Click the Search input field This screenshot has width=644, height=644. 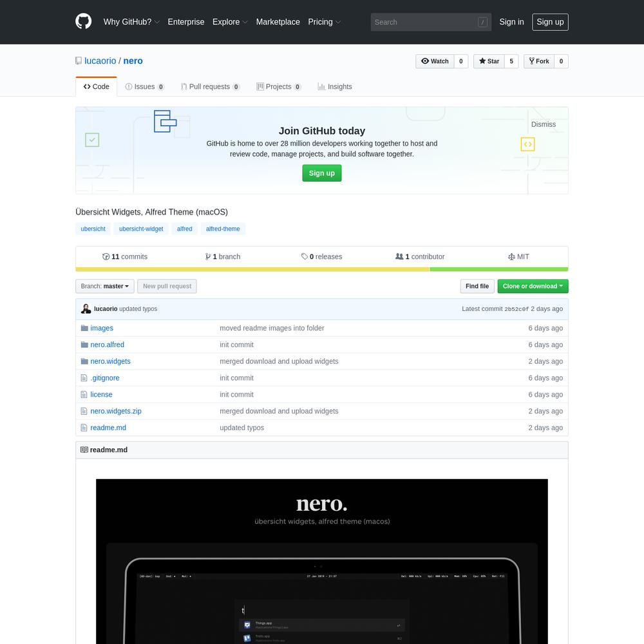click(x=431, y=22)
